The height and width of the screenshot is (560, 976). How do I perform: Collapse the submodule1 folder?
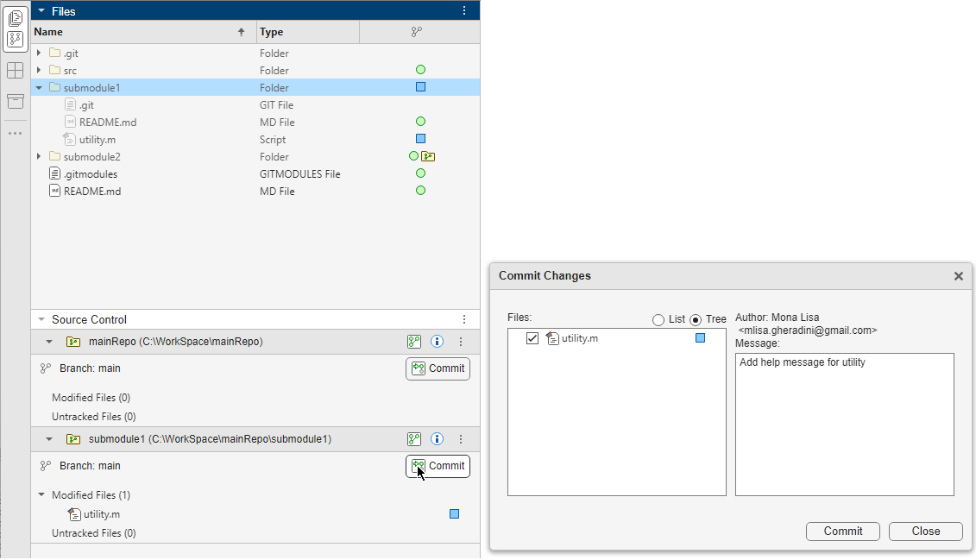coord(38,87)
